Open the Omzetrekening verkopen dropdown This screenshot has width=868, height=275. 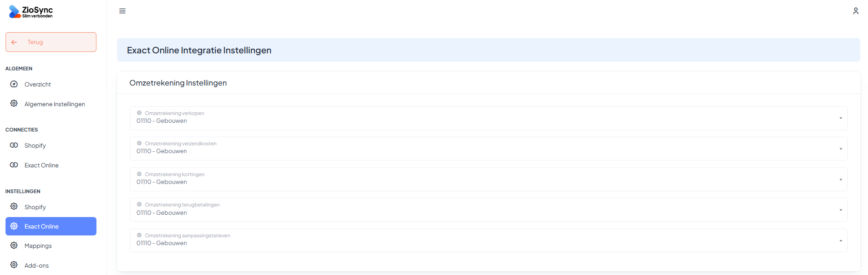pos(488,118)
